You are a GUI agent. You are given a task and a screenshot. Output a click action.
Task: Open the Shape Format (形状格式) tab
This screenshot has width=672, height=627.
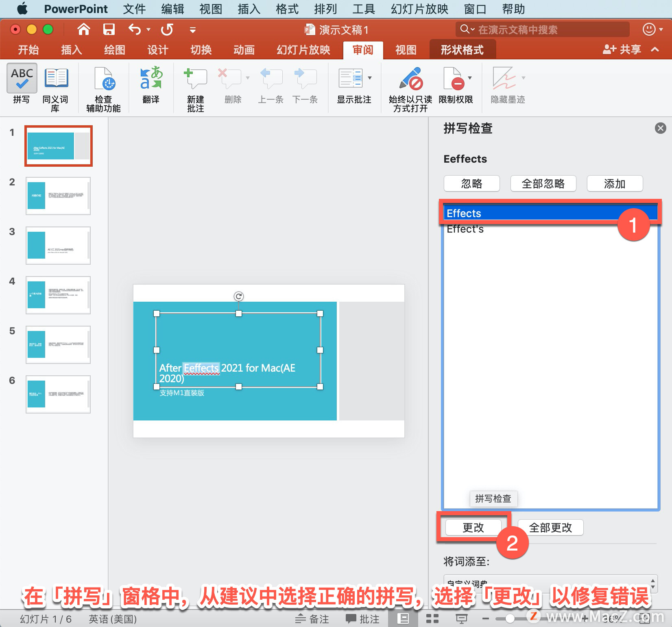pos(463,50)
